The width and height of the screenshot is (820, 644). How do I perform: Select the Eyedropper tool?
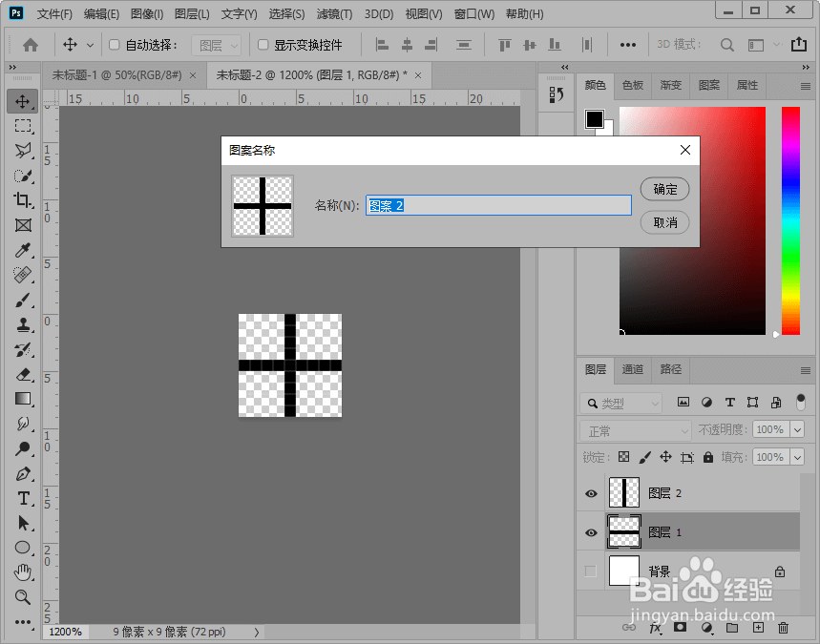23,250
